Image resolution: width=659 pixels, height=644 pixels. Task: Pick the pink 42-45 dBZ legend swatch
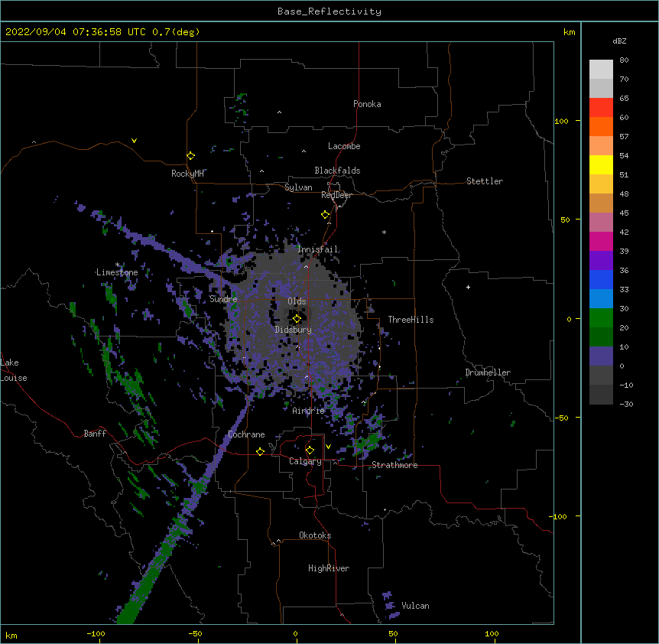601,223
